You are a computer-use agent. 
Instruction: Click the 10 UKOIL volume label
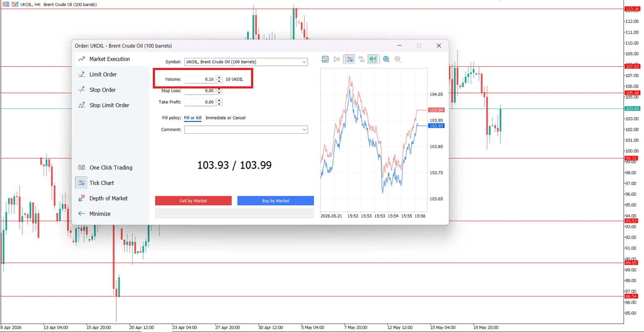[234, 79]
